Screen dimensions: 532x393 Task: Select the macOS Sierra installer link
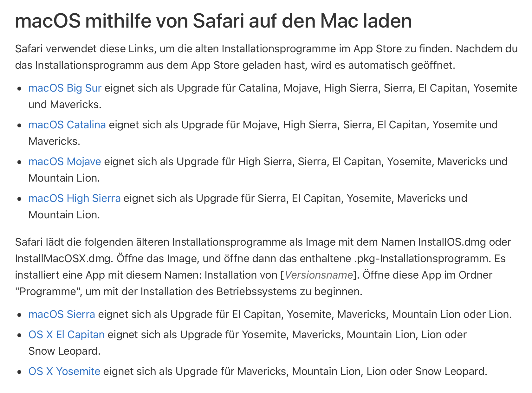pos(62,314)
